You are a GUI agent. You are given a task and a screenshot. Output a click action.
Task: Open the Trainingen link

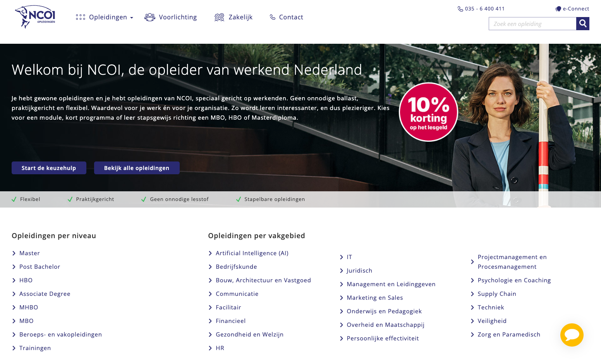coord(35,348)
